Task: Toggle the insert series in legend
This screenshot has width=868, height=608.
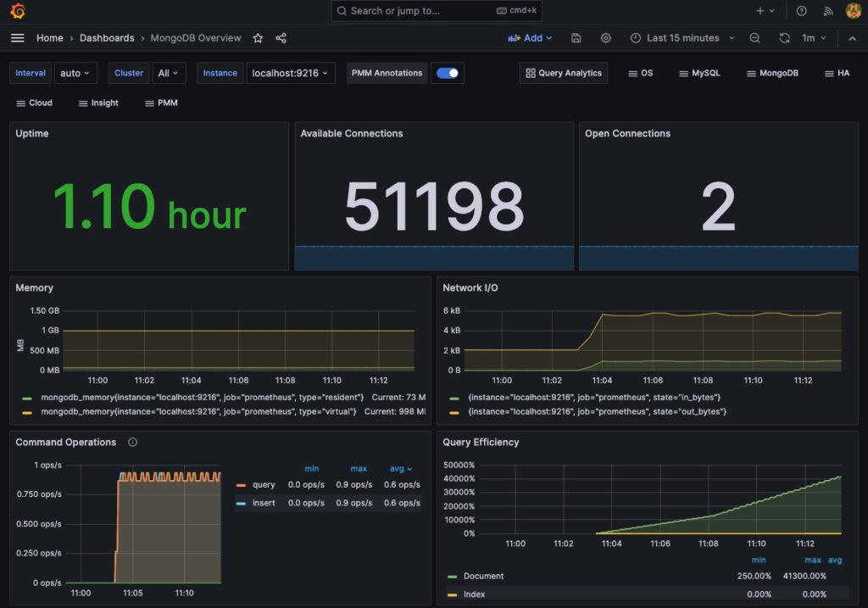Action: pyautogui.click(x=264, y=503)
